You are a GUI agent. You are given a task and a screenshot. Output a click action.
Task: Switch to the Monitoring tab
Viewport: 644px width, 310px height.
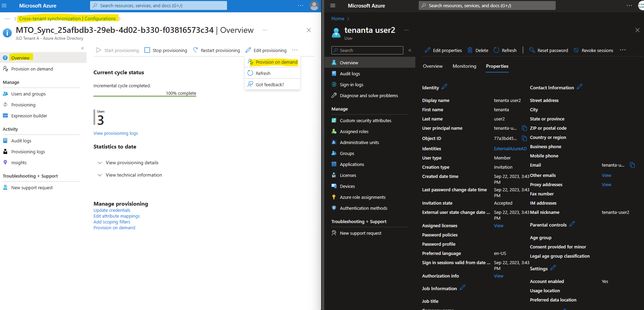(x=464, y=66)
